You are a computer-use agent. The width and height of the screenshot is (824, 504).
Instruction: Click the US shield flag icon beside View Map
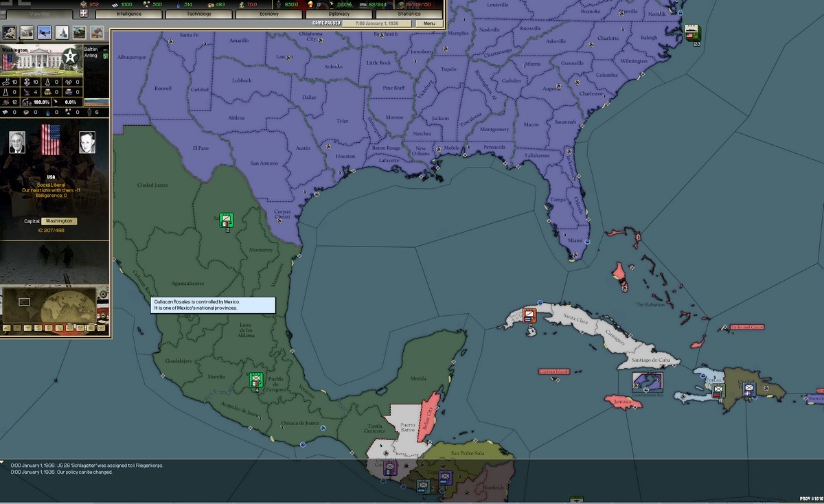coord(82,12)
